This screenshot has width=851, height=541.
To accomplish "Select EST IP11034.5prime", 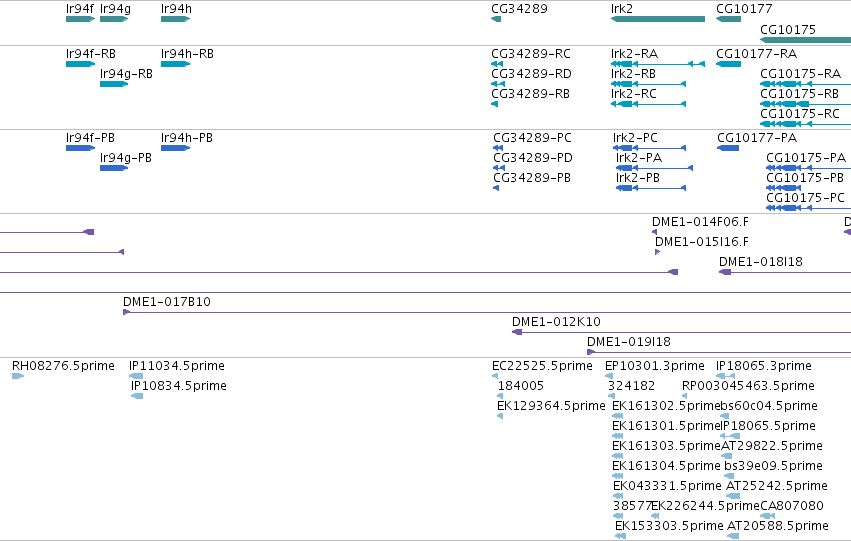I will coord(176,366).
